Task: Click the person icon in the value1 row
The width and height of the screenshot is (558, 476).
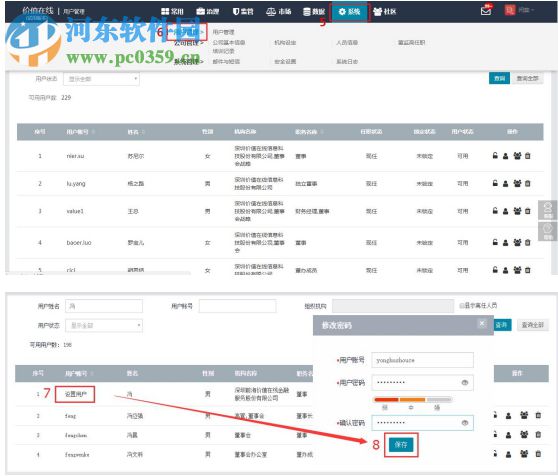Action: 505,211
